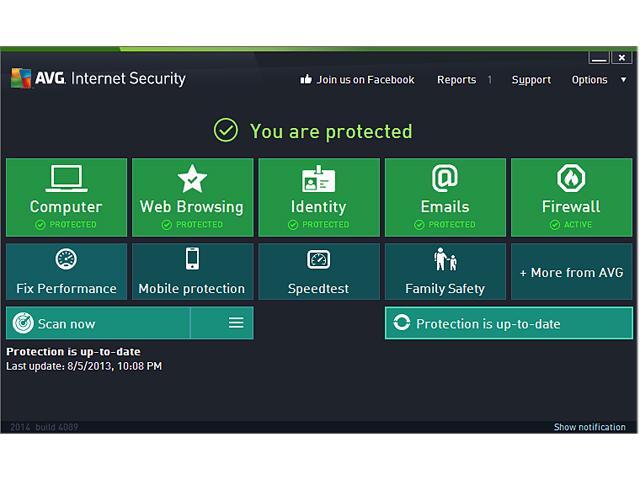The image size is (640, 480).
Task: Open the Speedtest meter icon
Action: pos(318,260)
